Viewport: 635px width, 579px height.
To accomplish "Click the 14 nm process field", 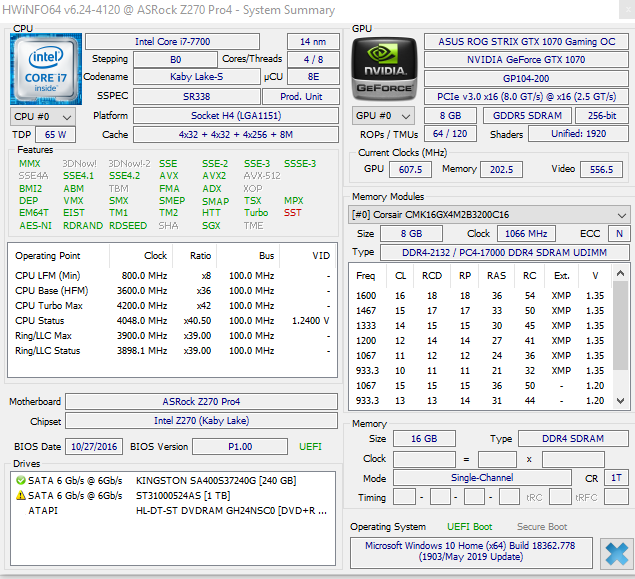I will click(313, 42).
